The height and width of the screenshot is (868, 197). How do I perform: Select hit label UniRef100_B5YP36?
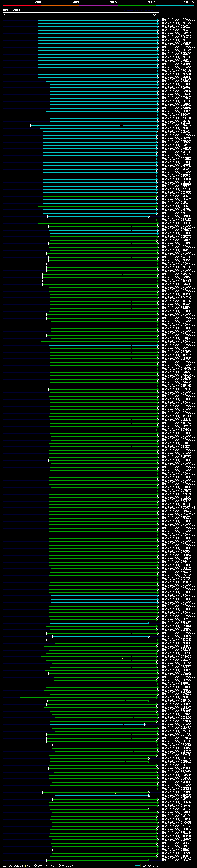(x=177, y=430)
